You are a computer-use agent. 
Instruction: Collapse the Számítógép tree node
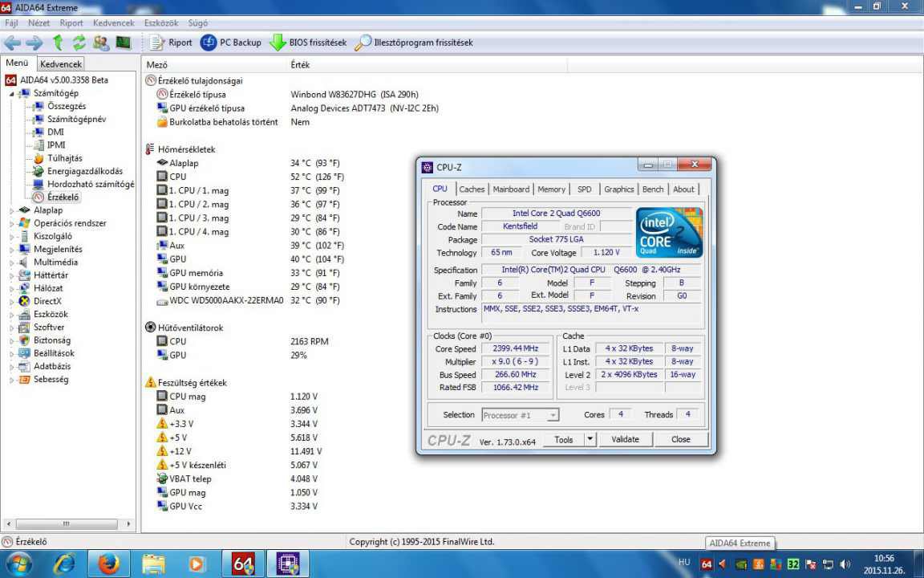[11, 94]
